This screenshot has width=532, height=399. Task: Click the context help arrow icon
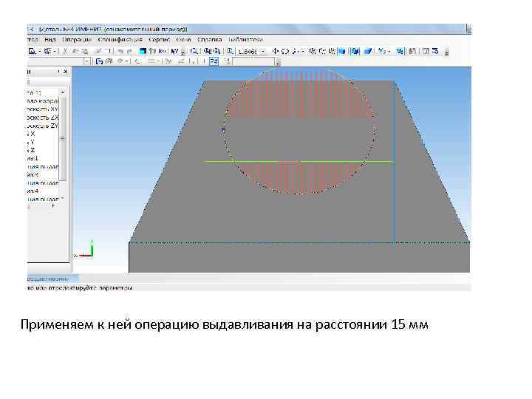[174, 51]
